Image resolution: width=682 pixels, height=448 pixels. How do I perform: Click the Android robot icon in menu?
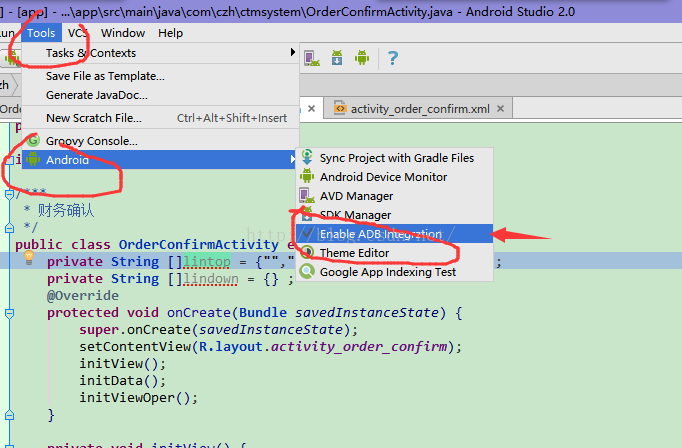click(x=33, y=159)
